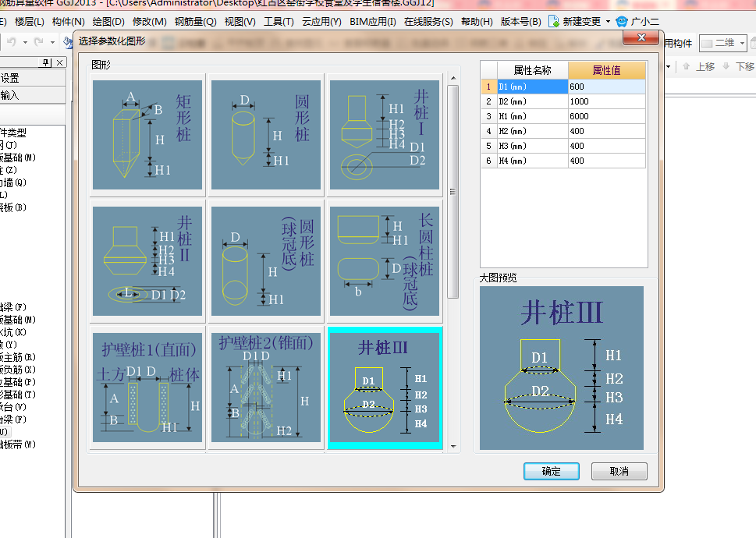
Task: Select 基础梁(F) in the component tree
Action: 13,307
